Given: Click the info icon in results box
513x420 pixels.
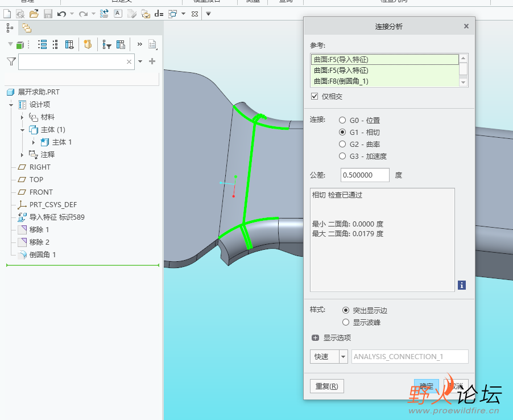Looking at the screenshot, I should (461, 285).
